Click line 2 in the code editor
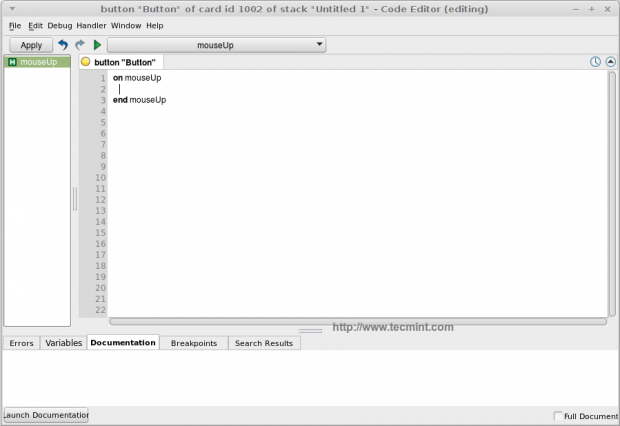Viewport: 620px width, 426px height. tap(358, 89)
